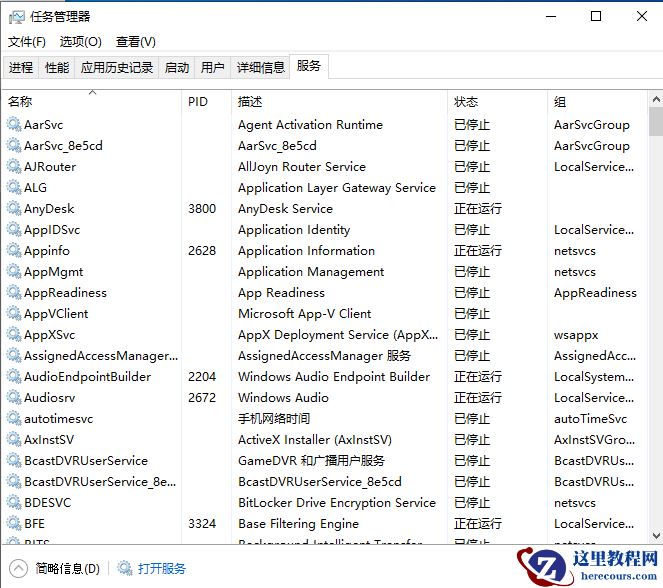This screenshot has width=663, height=588.
Task: Click the wsappx group cell
Action: pyautogui.click(x=576, y=335)
